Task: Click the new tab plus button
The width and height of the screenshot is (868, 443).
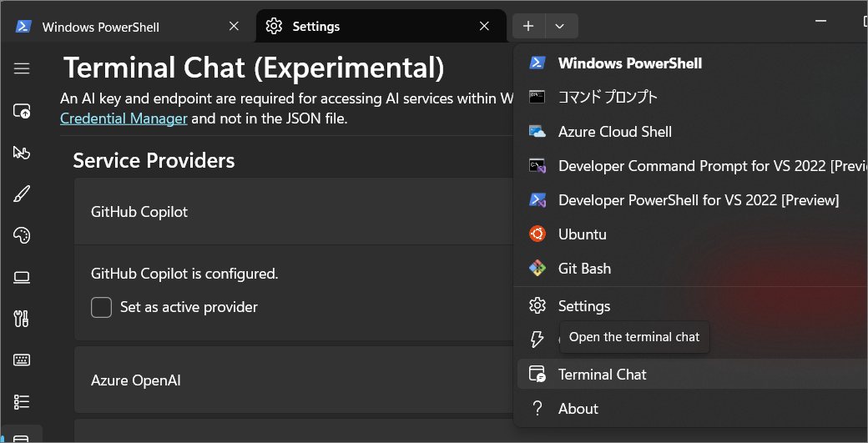Action: [528, 27]
